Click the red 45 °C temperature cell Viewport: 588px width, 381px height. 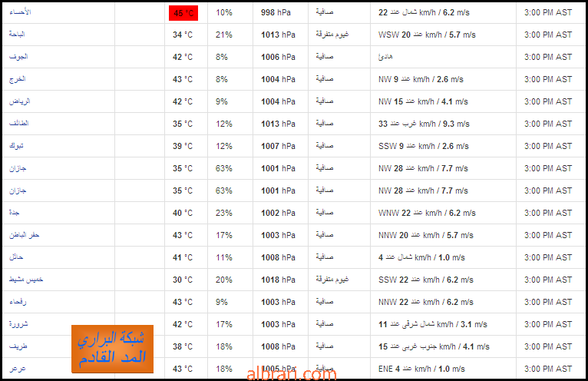pyautogui.click(x=183, y=13)
